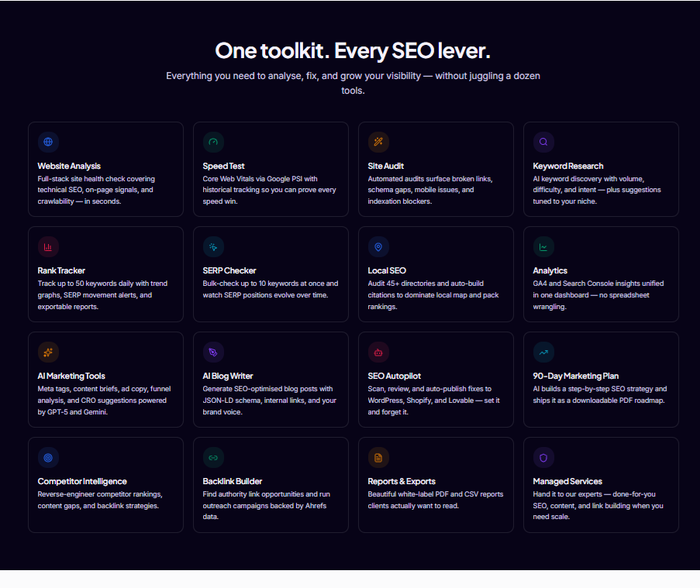Click the AI Blog Writer pen icon
The image size is (700, 588).
(x=213, y=352)
